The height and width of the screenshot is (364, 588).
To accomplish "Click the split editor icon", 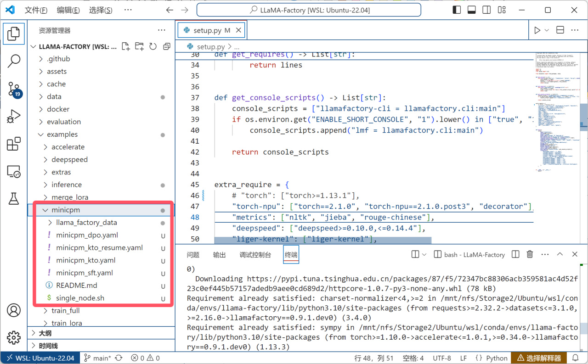I will click(560, 30).
